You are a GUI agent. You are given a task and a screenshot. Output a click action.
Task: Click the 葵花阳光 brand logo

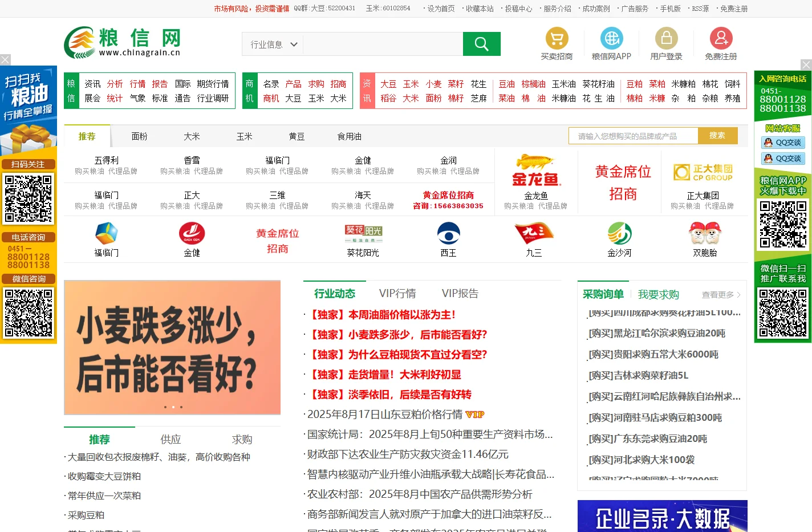tap(363, 233)
